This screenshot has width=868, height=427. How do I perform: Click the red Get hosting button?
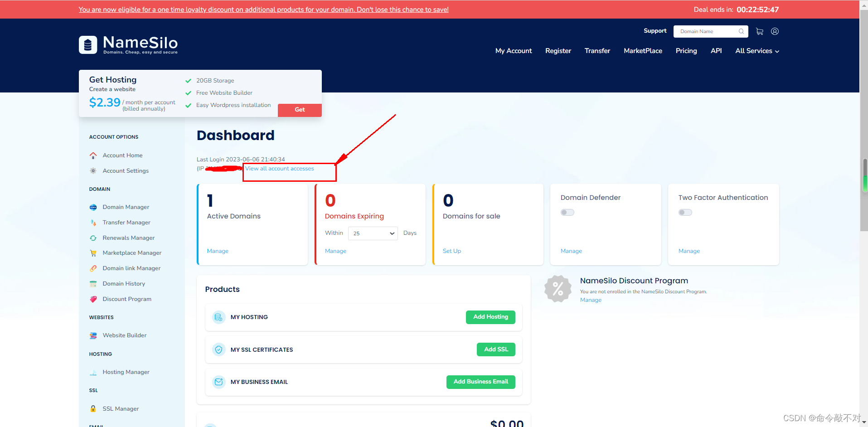pyautogui.click(x=300, y=110)
